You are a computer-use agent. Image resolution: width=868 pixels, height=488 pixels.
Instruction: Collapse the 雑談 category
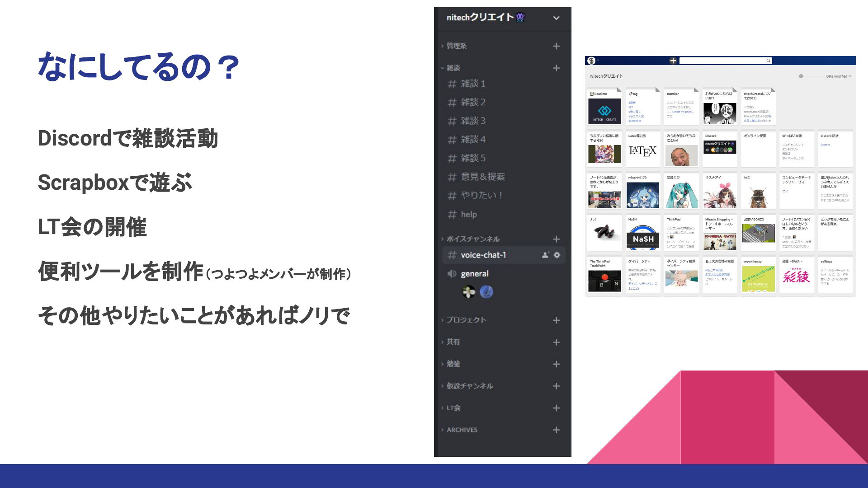tap(450, 68)
